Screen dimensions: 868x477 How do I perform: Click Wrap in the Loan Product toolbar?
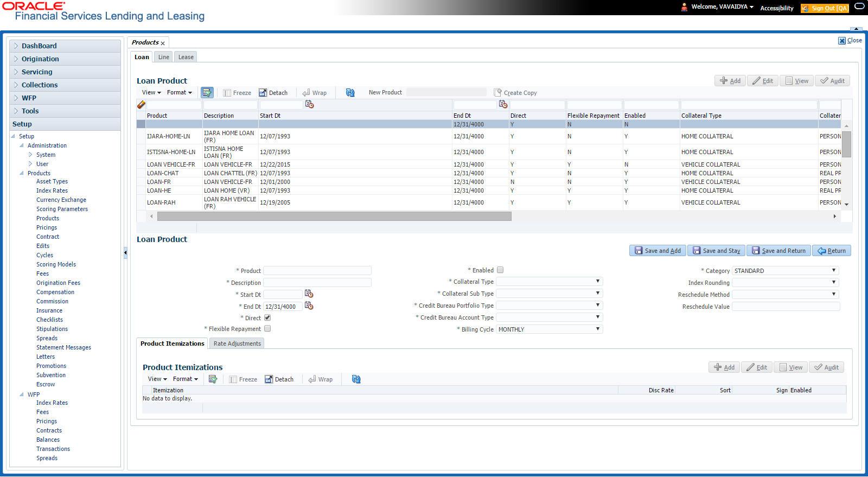pos(314,92)
